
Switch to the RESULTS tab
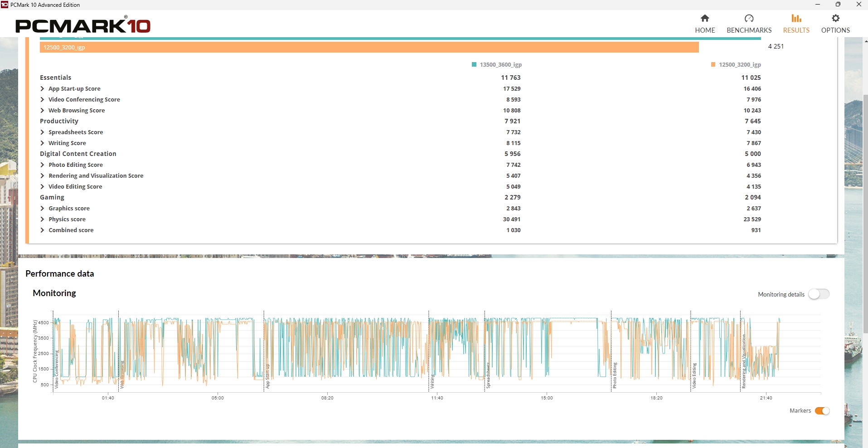(x=796, y=24)
